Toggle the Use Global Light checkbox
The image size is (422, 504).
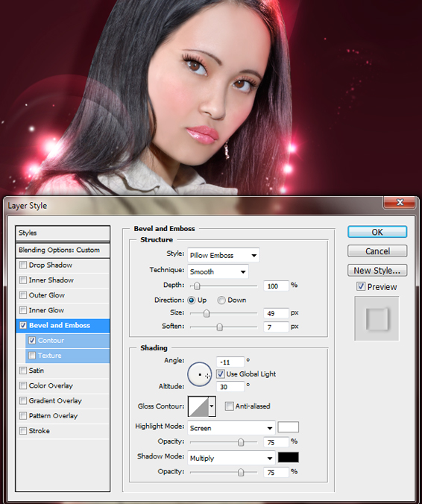pyautogui.click(x=221, y=374)
